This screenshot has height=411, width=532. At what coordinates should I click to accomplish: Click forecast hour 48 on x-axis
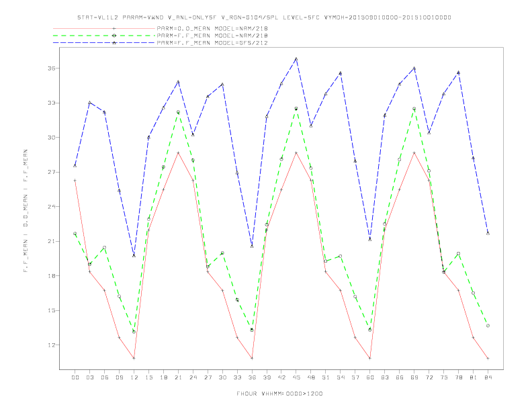311,377
